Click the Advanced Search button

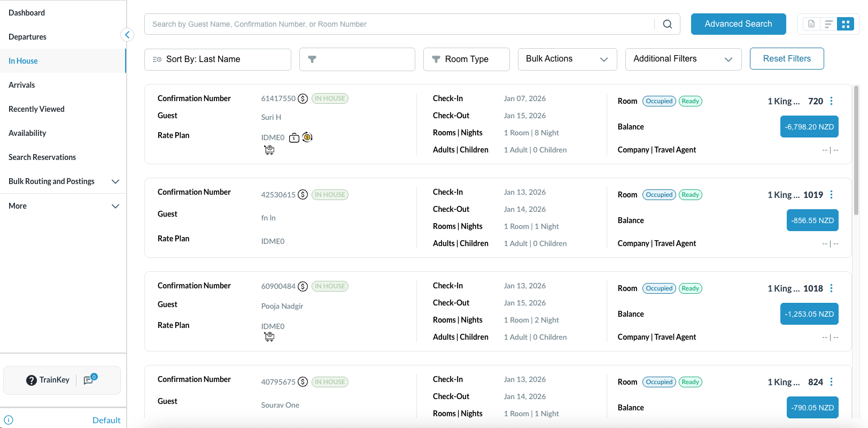tap(738, 24)
